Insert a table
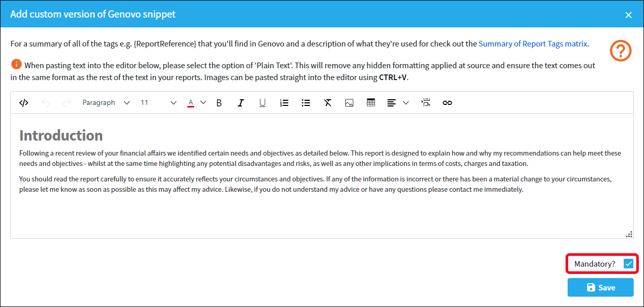The height and width of the screenshot is (307, 644). pyautogui.click(x=371, y=103)
